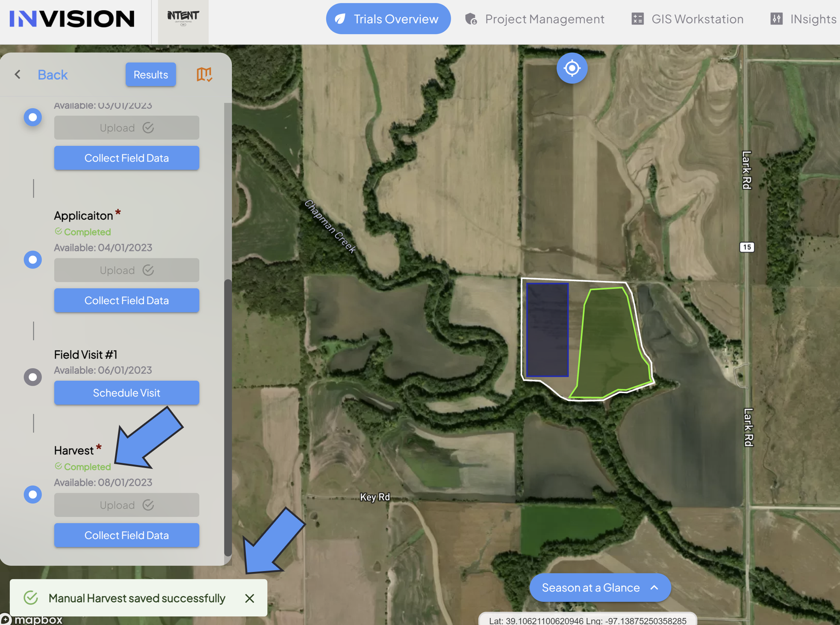Click the Project Management shield icon

[471, 19]
